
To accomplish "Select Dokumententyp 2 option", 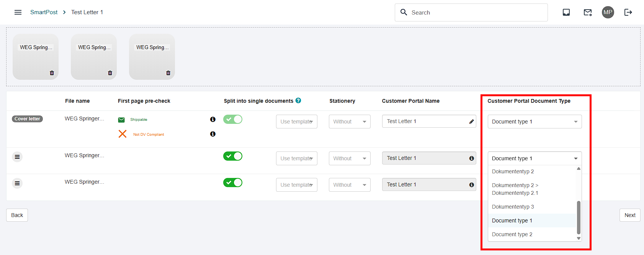I will (532, 171).
